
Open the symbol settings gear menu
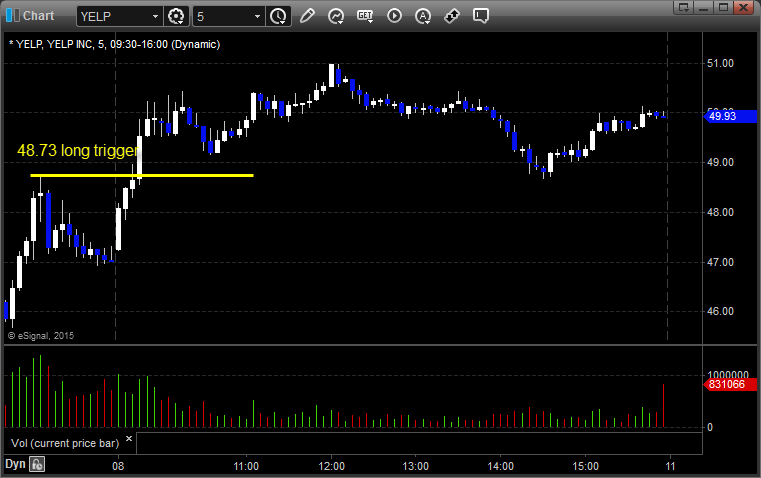tap(176, 16)
